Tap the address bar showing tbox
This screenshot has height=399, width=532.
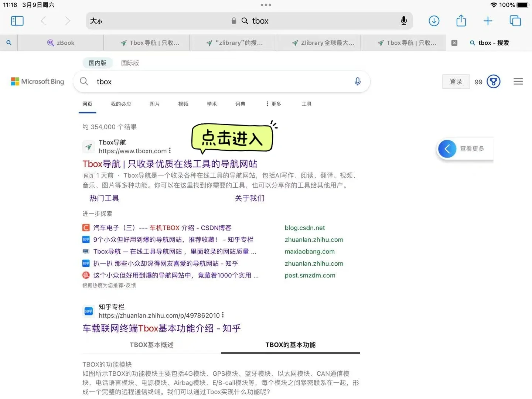click(x=249, y=21)
